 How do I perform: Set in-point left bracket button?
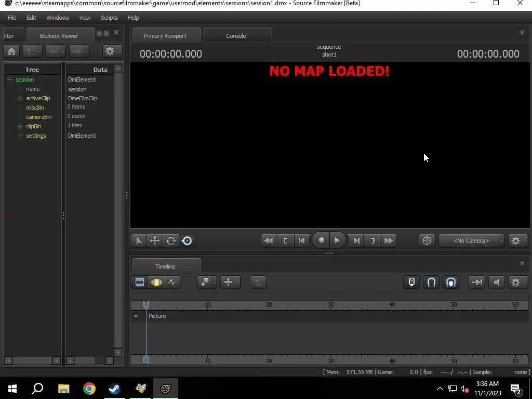point(285,241)
